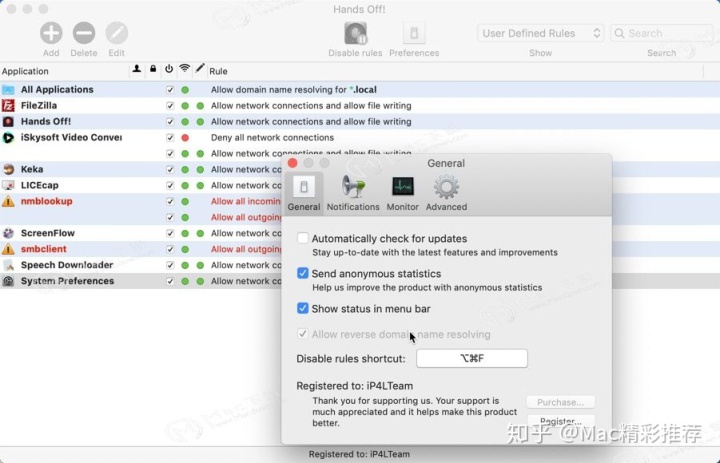This screenshot has height=463, width=720.
Task: Click the Search field in toolbar
Action: click(661, 33)
